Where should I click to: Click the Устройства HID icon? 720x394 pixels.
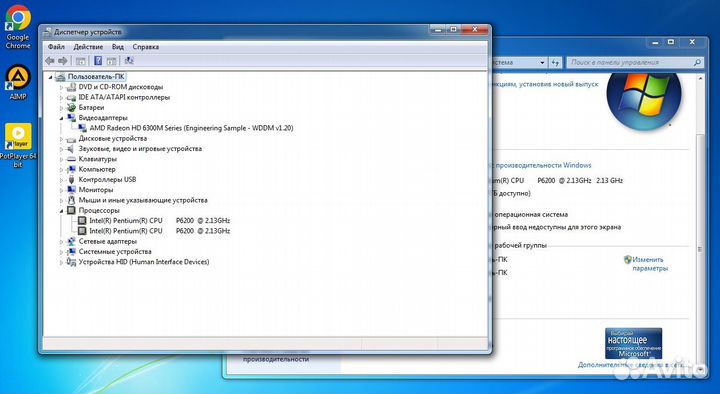71,262
